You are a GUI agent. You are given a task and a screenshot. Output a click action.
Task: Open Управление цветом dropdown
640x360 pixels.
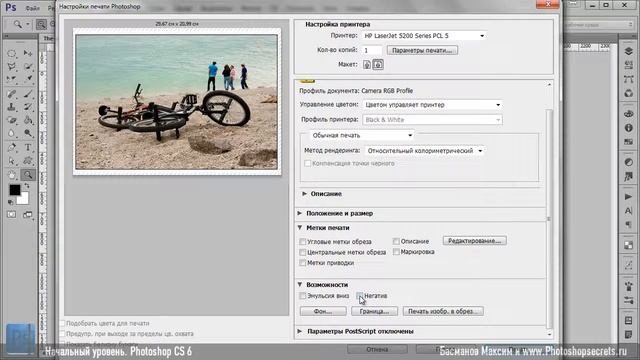click(x=433, y=105)
